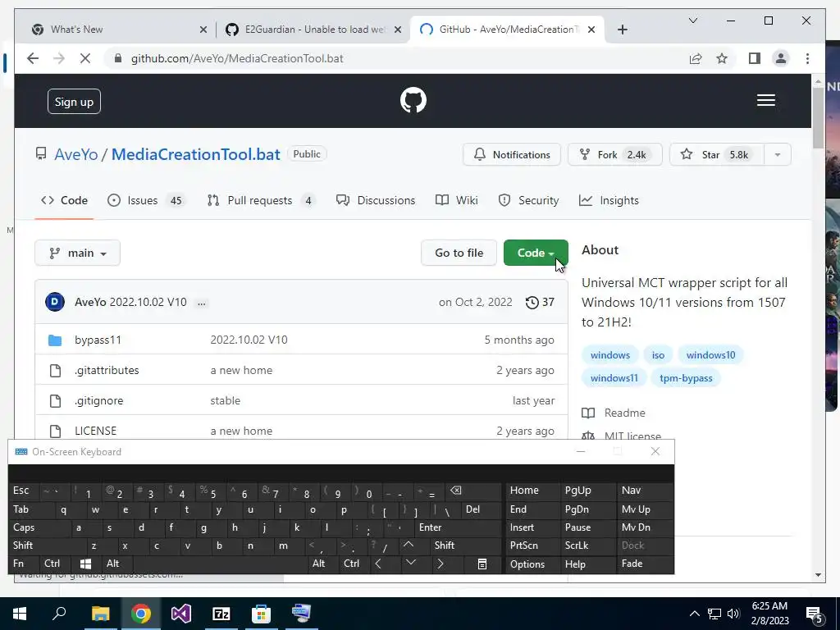Screen dimensions: 840x630
Task: View the 37 commits history
Action: pyautogui.click(x=540, y=302)
